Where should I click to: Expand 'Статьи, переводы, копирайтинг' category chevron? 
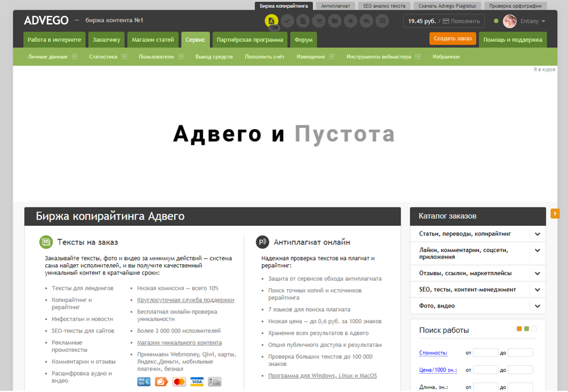point(538,234)
